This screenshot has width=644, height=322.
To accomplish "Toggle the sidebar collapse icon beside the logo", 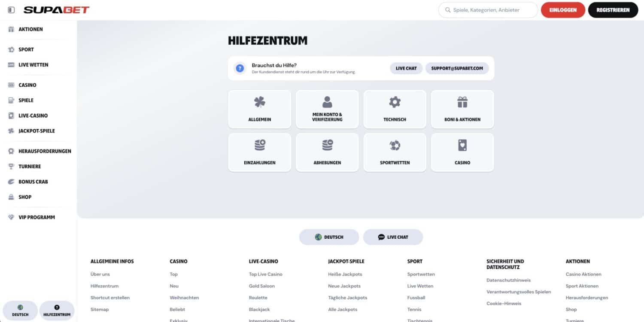I will pyautogui.click(x=11, y=10).
